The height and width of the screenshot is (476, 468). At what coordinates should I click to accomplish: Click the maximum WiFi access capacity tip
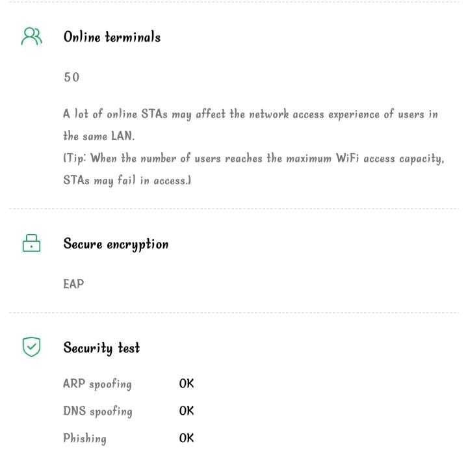[x=253, y=159]
